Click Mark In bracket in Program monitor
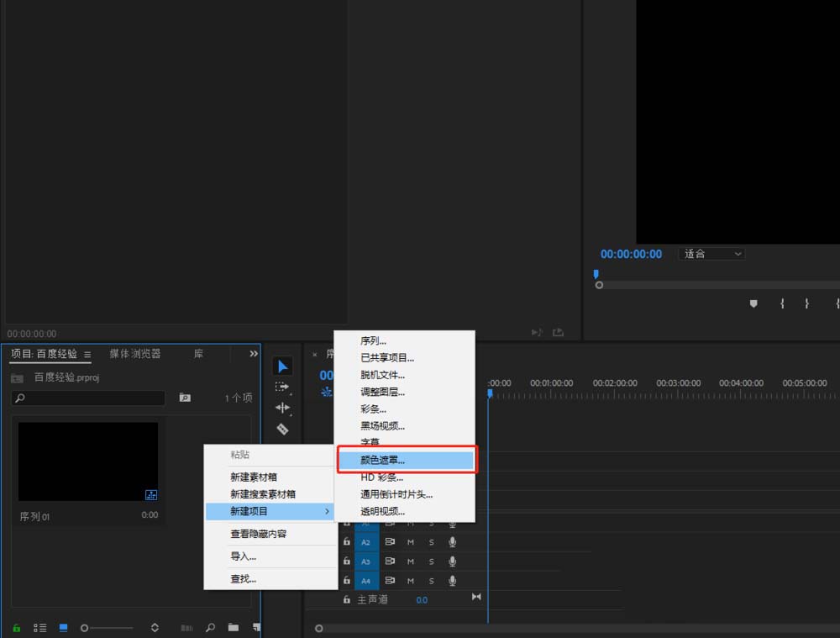Screen dimensions: 840x638 click(x=782, y=303)
